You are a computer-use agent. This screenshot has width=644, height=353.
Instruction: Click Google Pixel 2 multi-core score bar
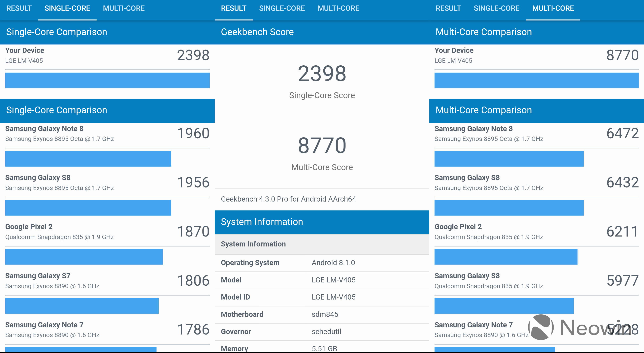coord(506,257)
